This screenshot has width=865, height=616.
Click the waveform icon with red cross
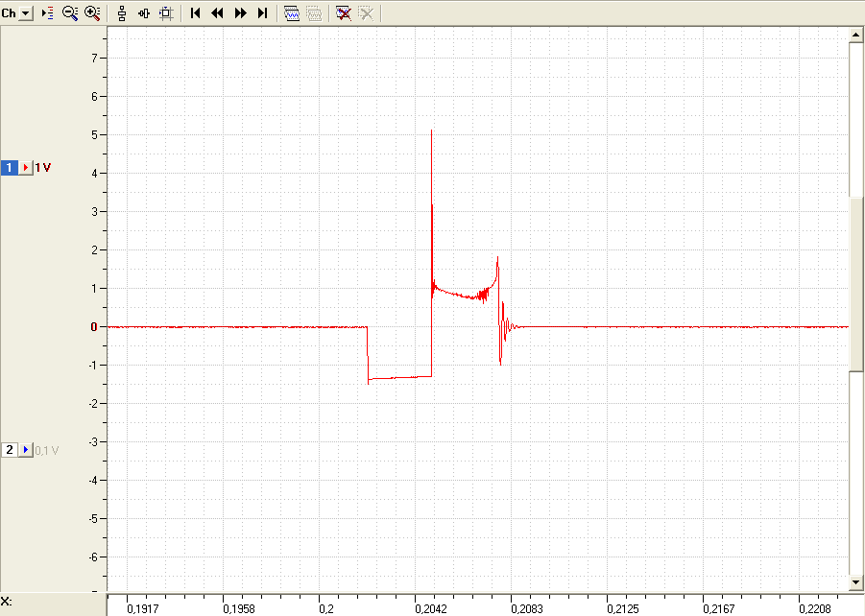click(344, 13)
